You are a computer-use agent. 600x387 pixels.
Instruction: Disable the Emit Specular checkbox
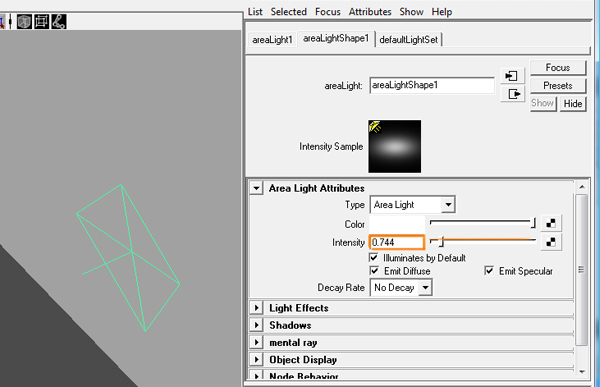click(x=489, y=271)
